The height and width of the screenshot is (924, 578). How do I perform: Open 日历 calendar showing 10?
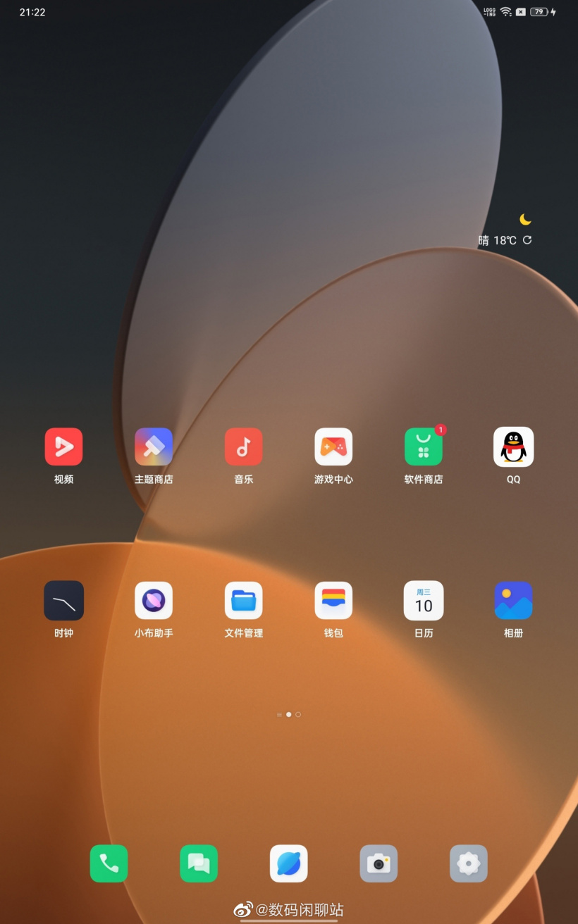coord(423,600)
